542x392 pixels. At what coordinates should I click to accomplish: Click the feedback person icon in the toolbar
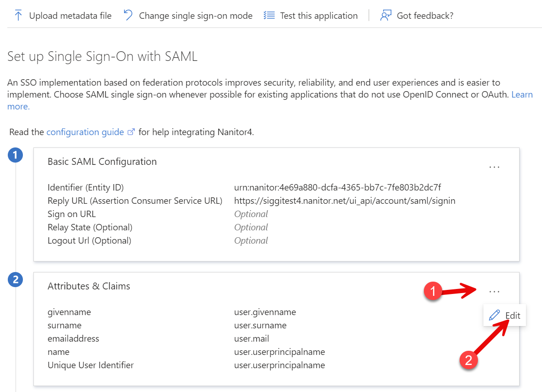coord(385,16)
